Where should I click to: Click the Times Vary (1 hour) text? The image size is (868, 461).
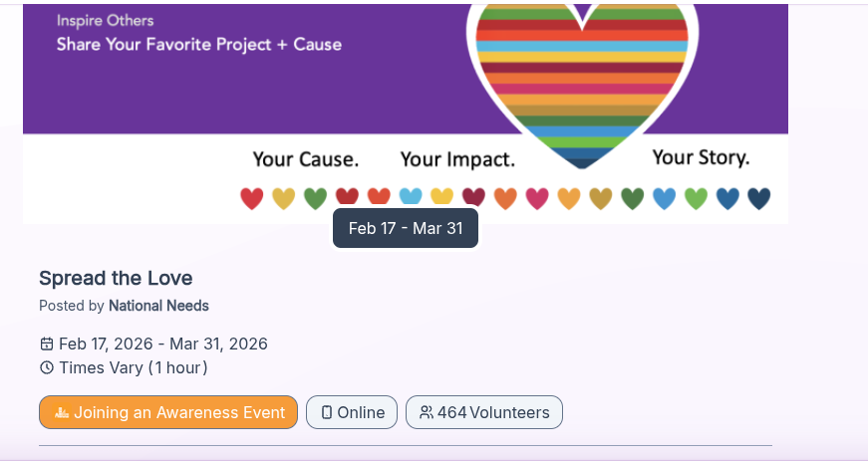[x=134, y=368]
